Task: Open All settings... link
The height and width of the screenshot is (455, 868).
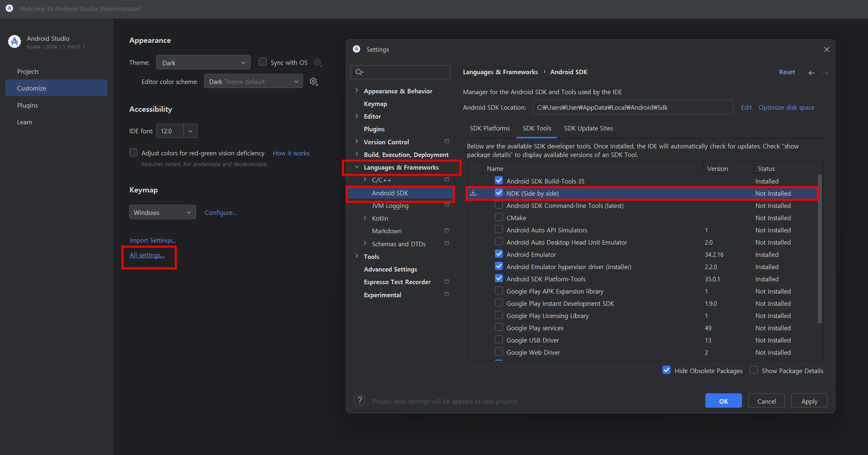Action: 147,255
